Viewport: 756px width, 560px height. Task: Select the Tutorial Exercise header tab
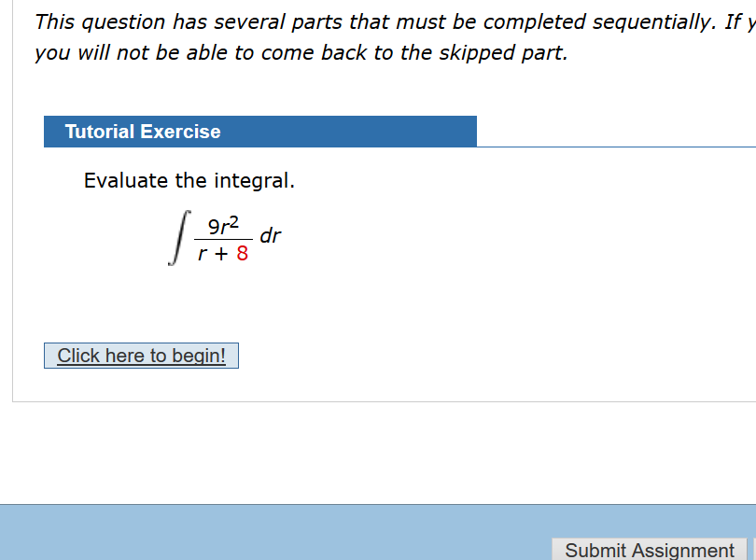[142, 132]
